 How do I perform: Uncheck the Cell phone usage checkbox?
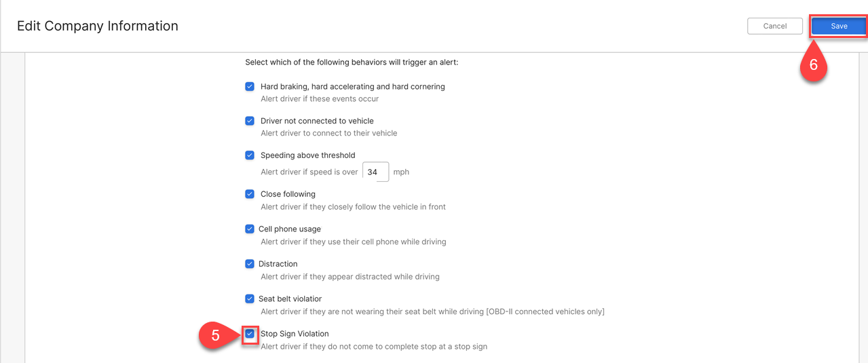click(x=250, y=229)
